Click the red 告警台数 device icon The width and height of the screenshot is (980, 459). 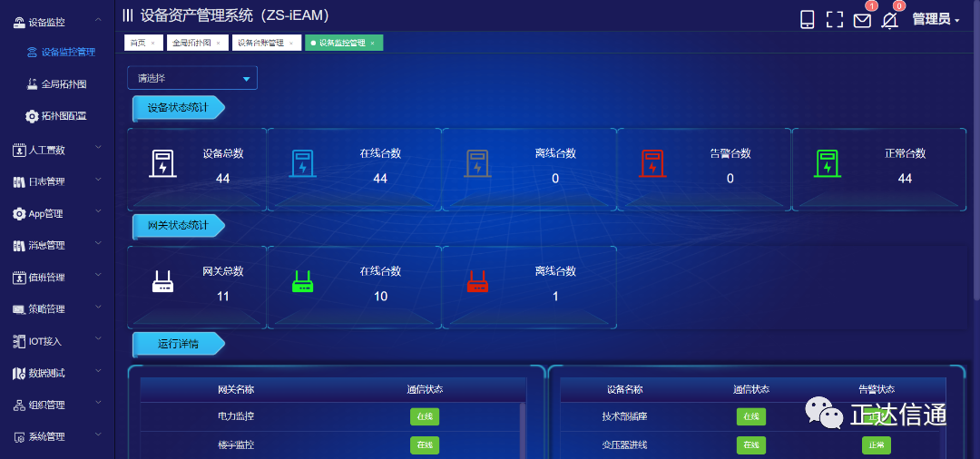pos(652,163)
